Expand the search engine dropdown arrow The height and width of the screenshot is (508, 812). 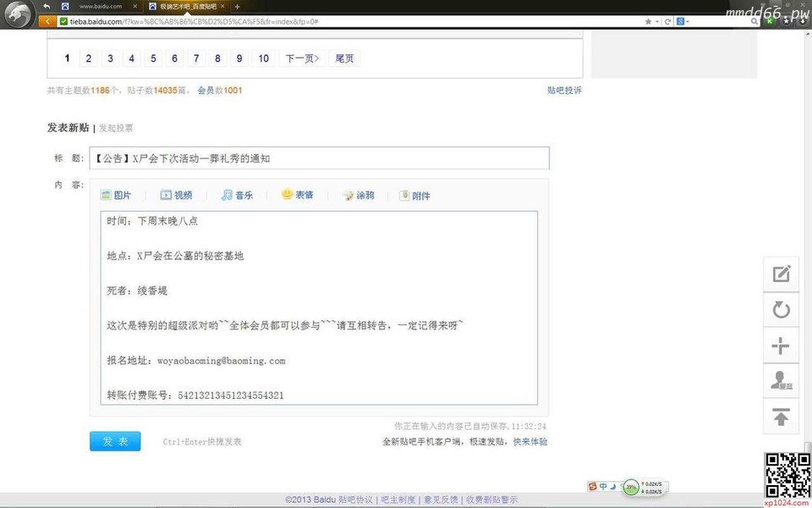click(x=686, y=21)
